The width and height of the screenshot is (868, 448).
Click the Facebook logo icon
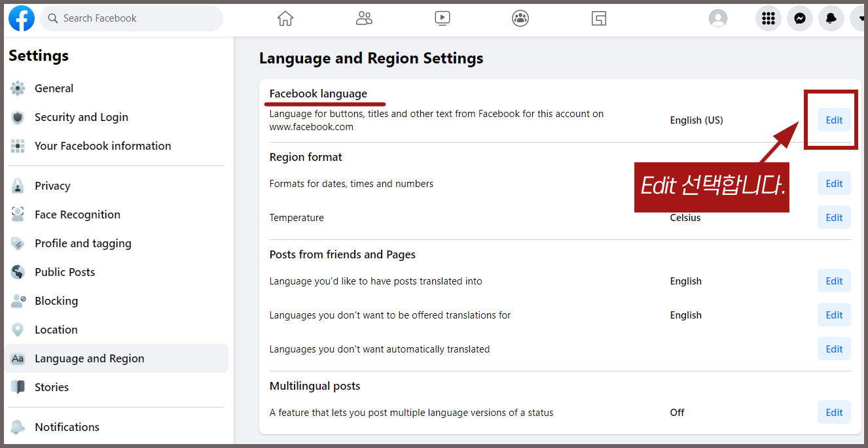coord(22,18)
